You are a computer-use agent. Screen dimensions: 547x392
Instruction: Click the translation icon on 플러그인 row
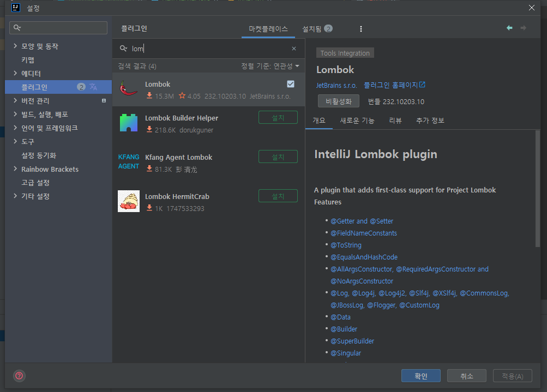pos(93,87)
